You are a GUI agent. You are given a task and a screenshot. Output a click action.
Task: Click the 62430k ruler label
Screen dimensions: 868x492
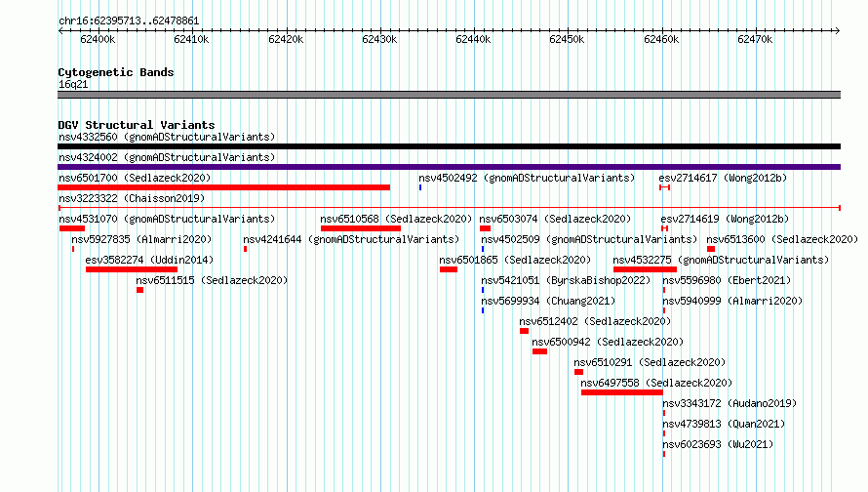tap(379, 39)
